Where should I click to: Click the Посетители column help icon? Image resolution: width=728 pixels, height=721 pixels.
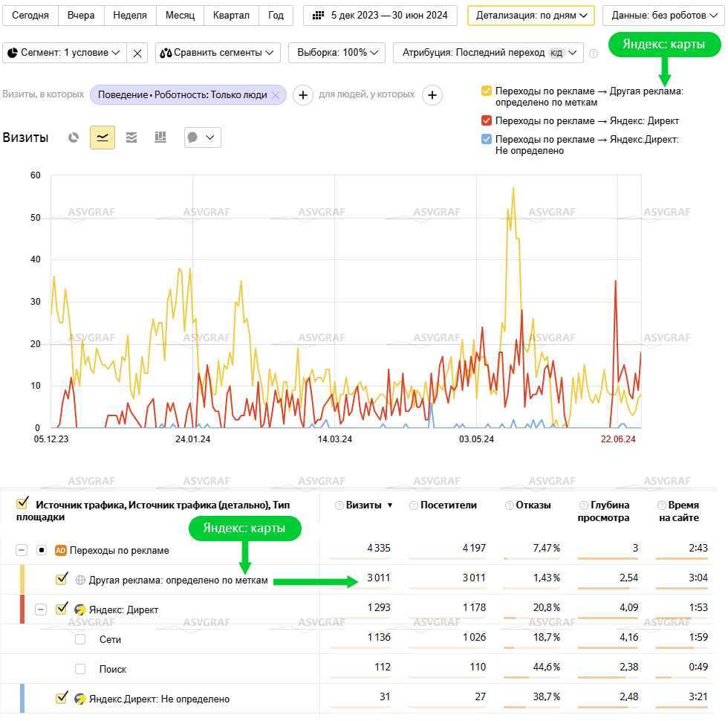coord(414,505)
